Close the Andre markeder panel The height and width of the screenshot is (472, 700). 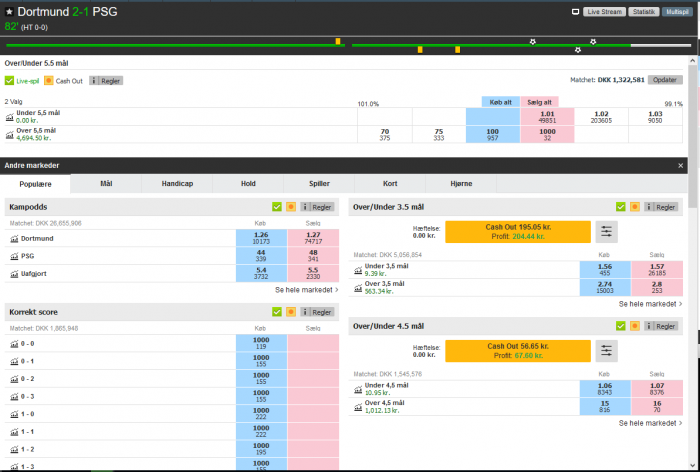click(x=680, y=166)
